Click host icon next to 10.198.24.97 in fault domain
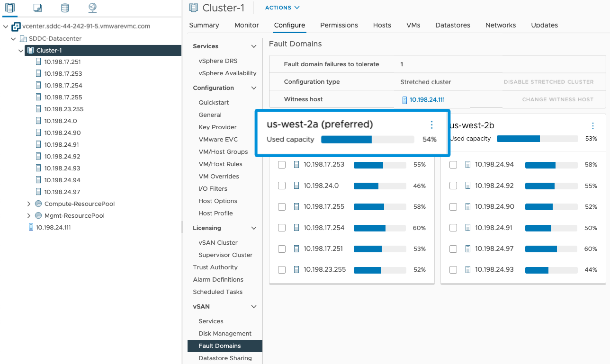Image resolution: width=610 pixels, height=364 pixels. coord(468,249)
